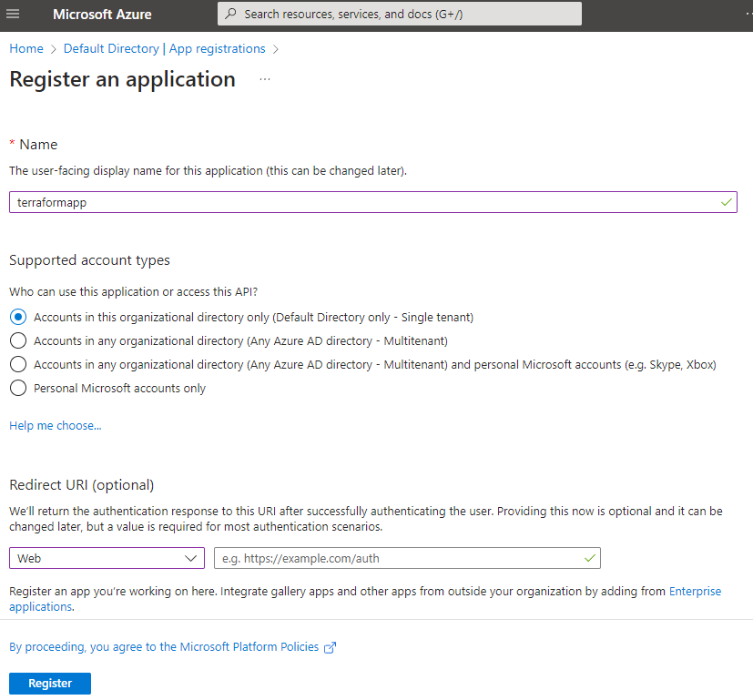Open the Enterprise applications link

tap(695, 591)
